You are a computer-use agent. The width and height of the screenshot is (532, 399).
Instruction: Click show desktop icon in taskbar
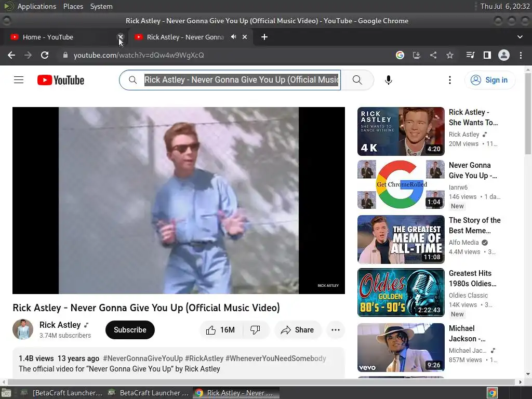tap(6, 393)
